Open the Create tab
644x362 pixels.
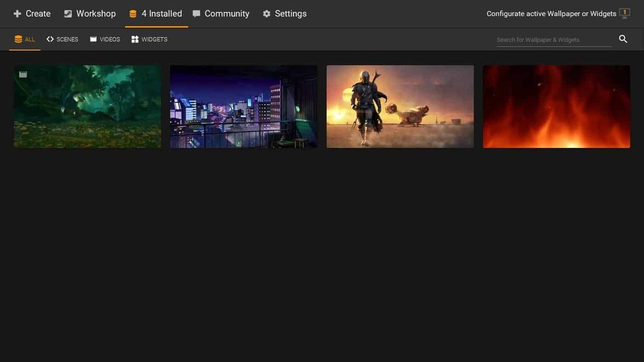(32, 14)
